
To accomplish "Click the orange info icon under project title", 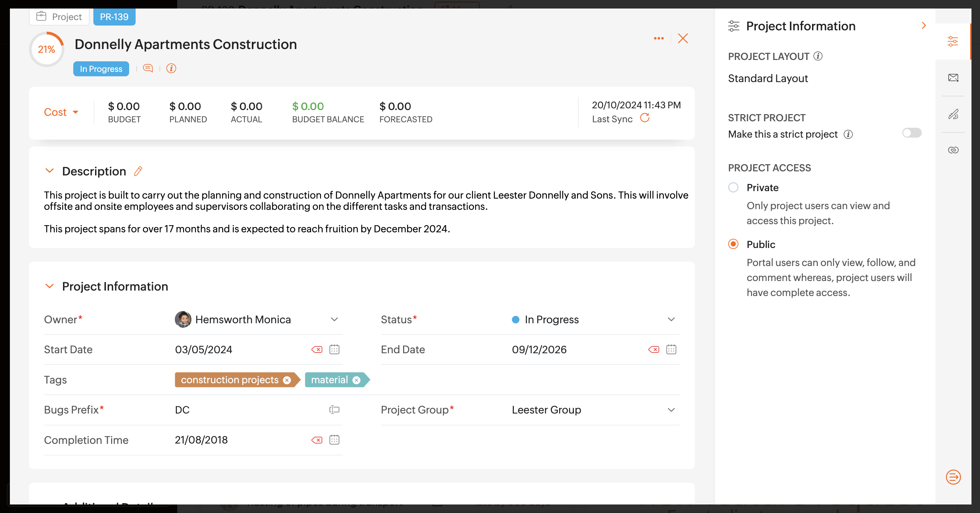I will coord(171,68).
